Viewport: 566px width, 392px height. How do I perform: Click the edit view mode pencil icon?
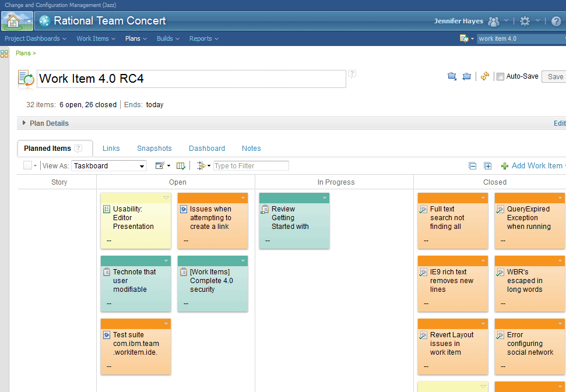(x=160, y=165)
